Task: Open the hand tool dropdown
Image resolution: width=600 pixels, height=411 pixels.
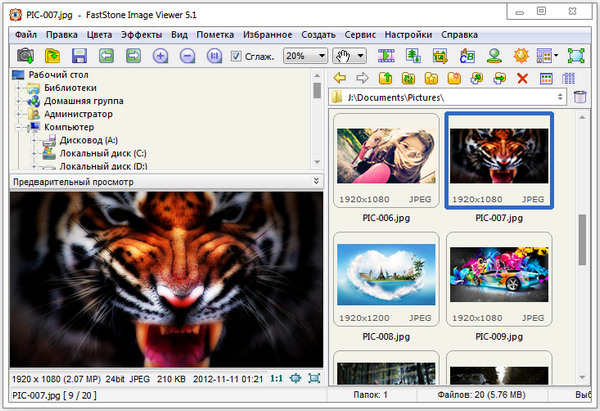Action: tap(349, 56)
